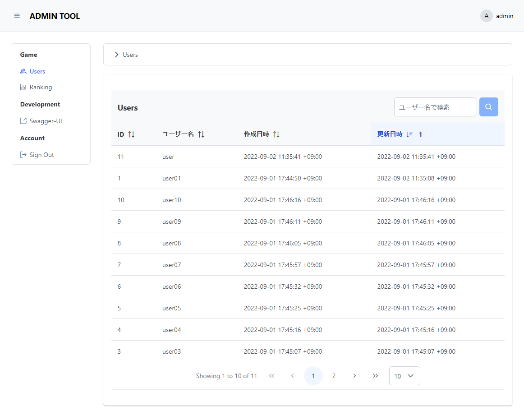Image resolution: width=524 pixels, height=420 pixels.
Task: Go to first page of results
Action: click(271, 376)
